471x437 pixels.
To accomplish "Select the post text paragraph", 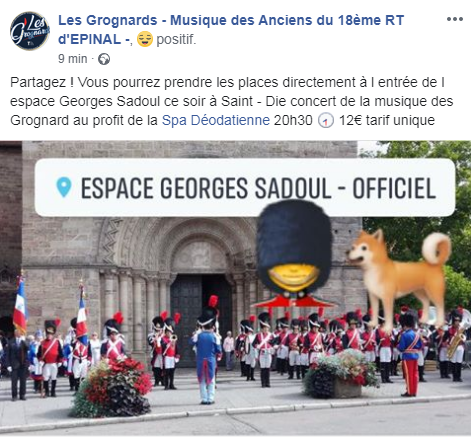I will coord(232,101).
